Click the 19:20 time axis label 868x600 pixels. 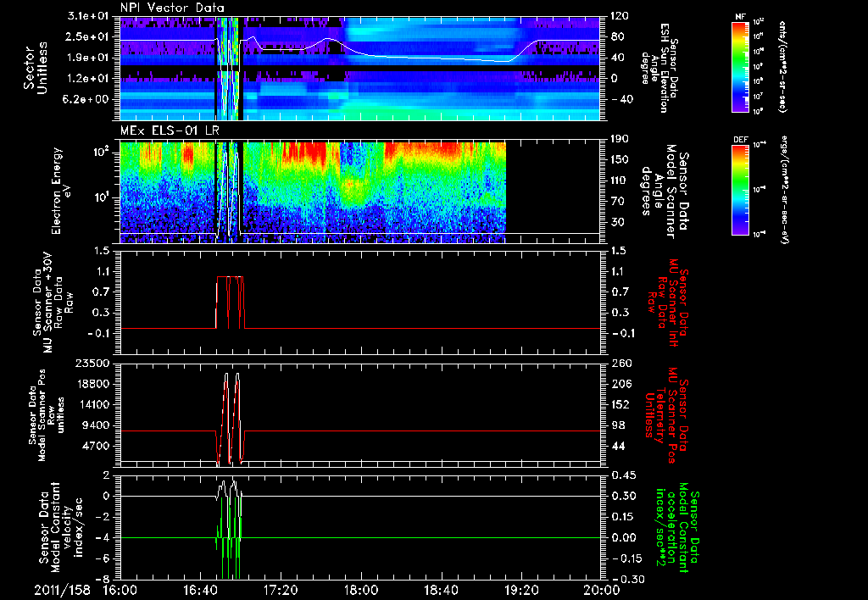(x=521, y=590)
